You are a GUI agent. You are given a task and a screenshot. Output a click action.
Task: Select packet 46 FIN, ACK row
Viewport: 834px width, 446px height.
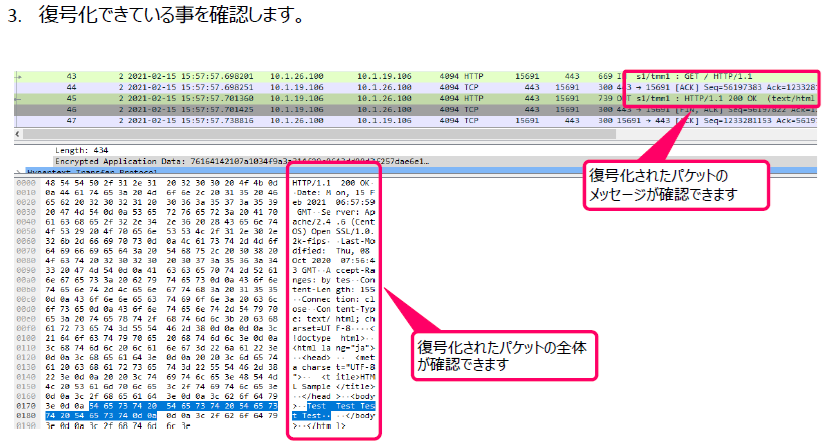(x=415, y=110)
